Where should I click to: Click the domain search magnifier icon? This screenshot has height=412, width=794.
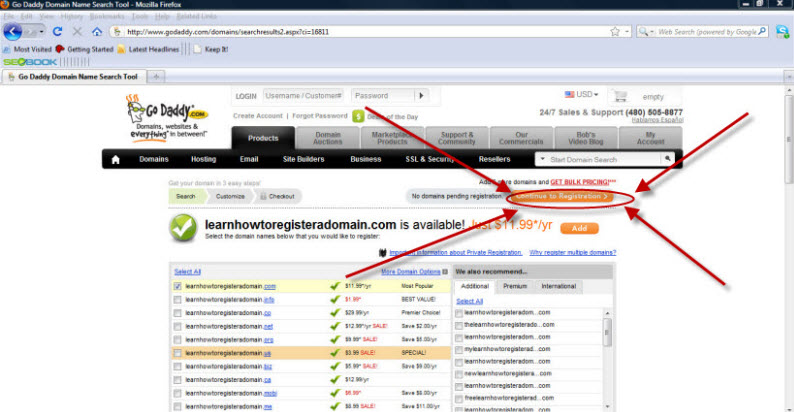[x=668, y=159]
